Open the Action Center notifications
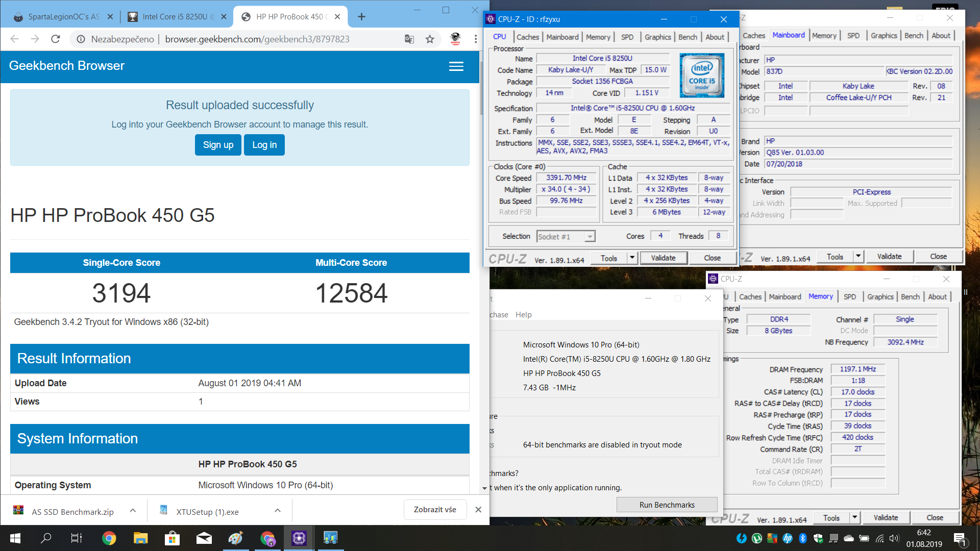This screenshot has width=980, height=551. (960, 539)
